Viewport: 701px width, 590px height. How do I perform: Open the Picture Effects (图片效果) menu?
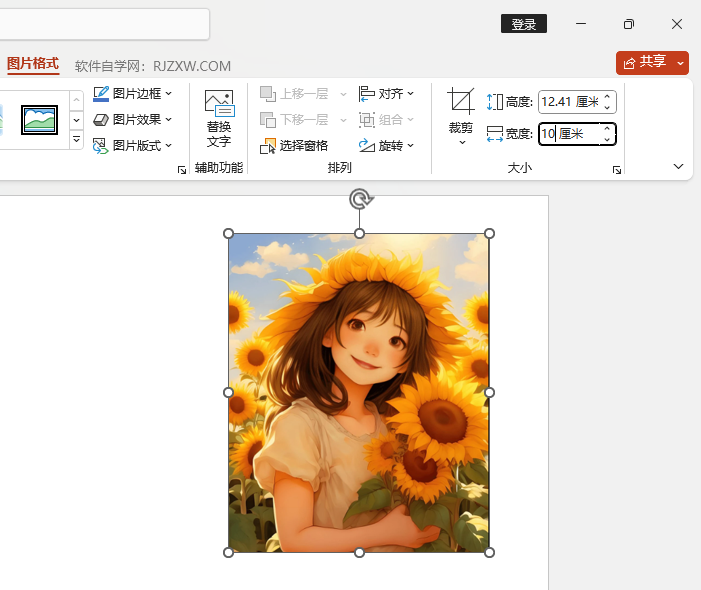coord(132,119)
